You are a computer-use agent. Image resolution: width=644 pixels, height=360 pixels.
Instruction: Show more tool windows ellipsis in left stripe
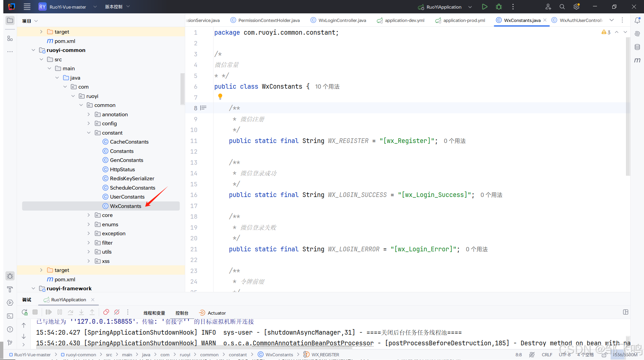point(10,52)
